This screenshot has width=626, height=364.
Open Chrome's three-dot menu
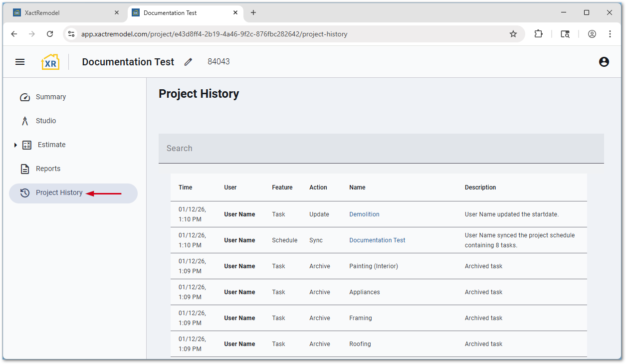click(x=610, y=34)
